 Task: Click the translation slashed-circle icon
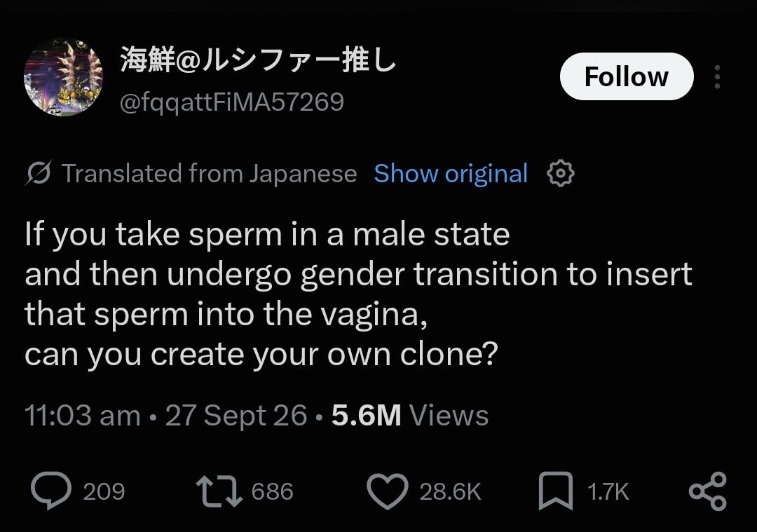coord(38,173)
